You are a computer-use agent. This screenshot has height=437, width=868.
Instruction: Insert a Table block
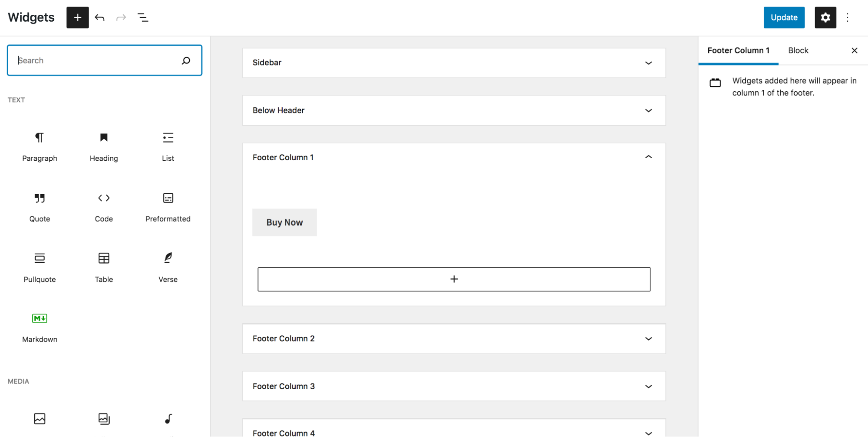tap(104, 267)
